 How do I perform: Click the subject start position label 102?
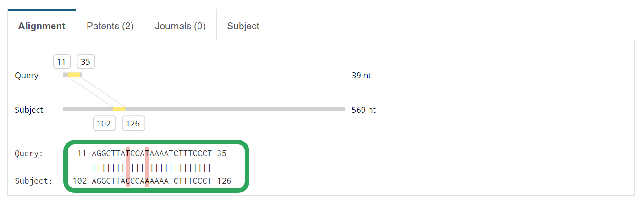click(x=104, y=123)
